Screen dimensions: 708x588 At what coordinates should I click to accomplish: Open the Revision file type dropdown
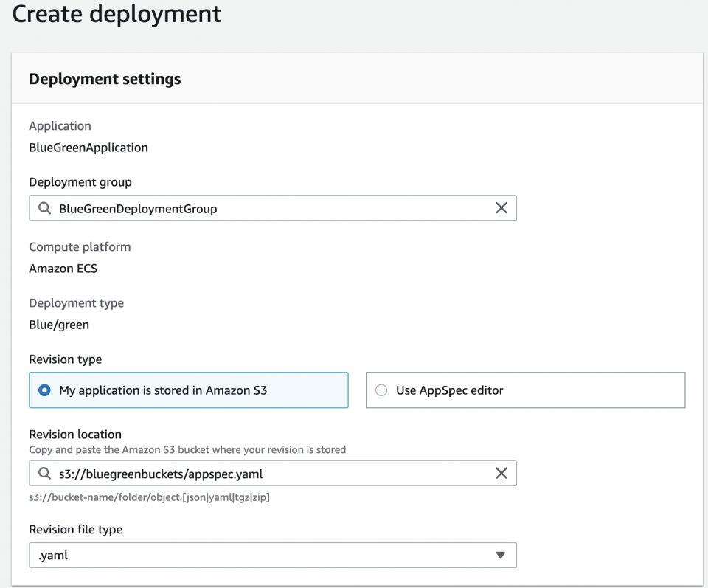pyautogui.click(x=273, y=555)
